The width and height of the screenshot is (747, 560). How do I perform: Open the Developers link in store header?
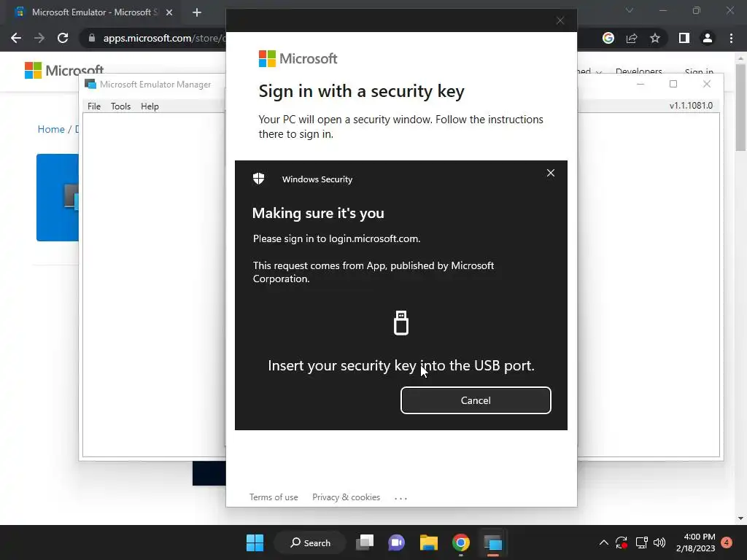pyautogui.click(x=638, y=71)
